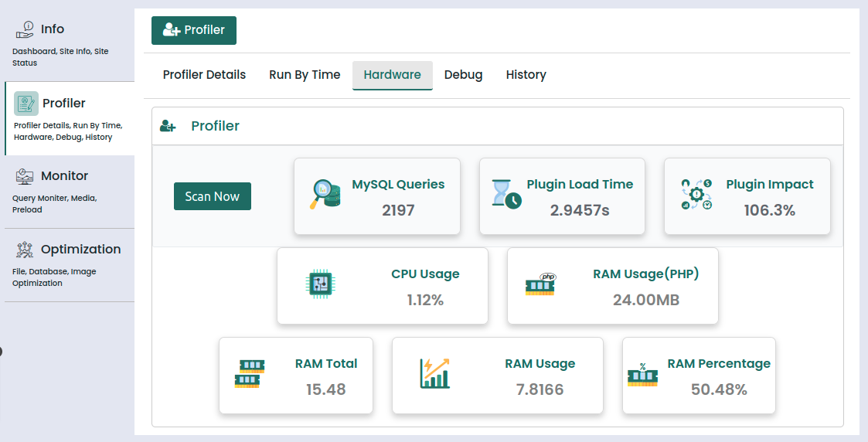
Task: Click the Optimization sidebar gear-people icon
Action: pos(25,250)
